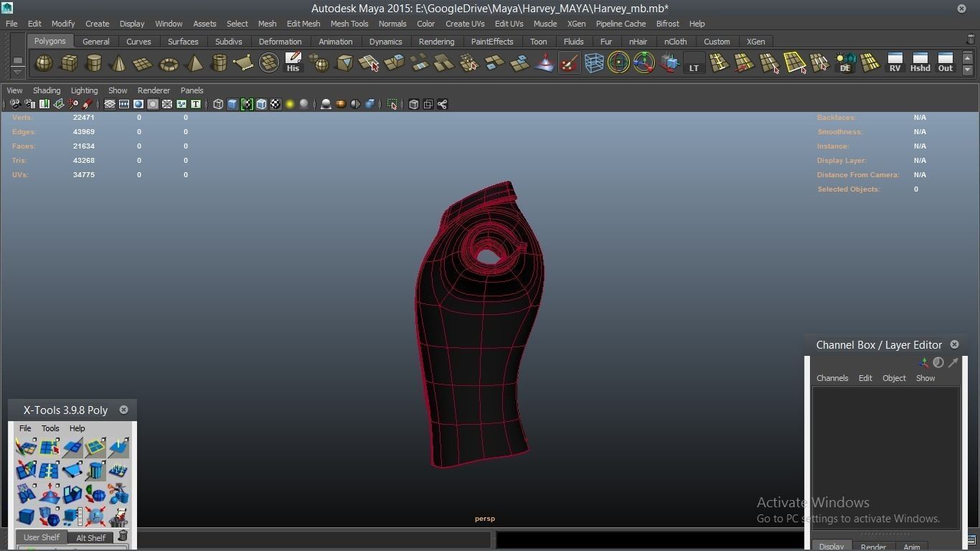The image size is (980, 551).
Task: Open the viewport Shading menu
Action: [47, 90]
